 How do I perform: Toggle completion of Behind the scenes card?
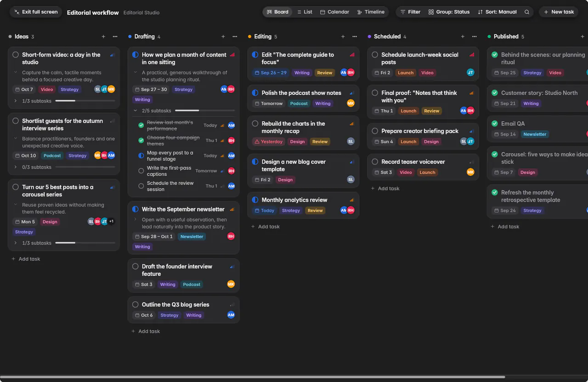[495, 55]
